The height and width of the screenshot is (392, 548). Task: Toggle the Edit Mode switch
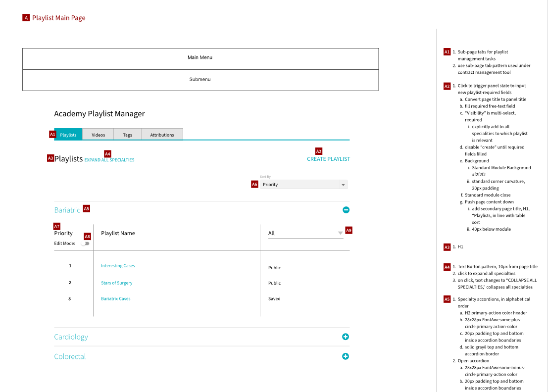85,244
